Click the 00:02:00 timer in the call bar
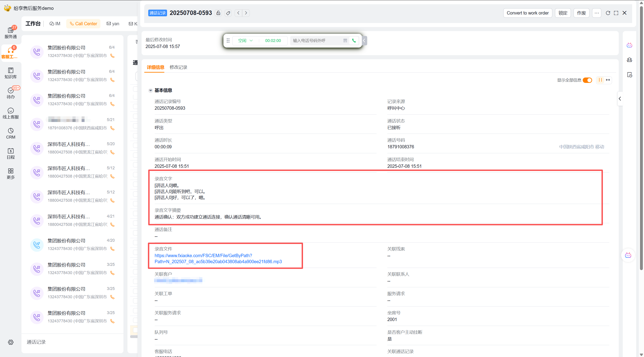Screen dimensions: 644x357 click(x=273, y=40)
